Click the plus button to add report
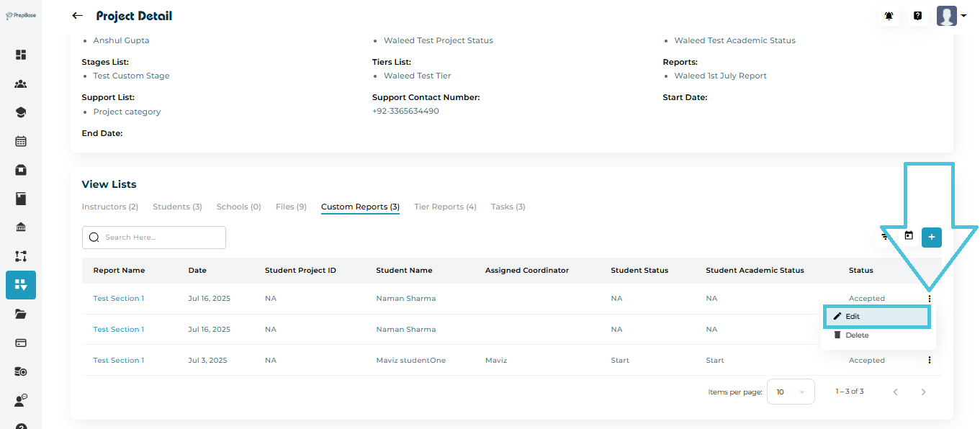Viewport: 980px width, 429px height. pos(932,237)
